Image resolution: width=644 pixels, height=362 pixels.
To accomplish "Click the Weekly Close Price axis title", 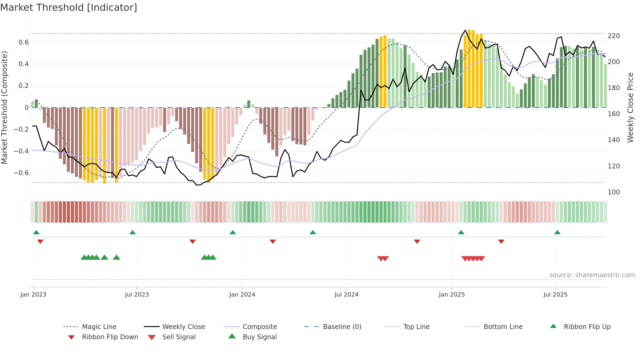I will coord(630,108).
